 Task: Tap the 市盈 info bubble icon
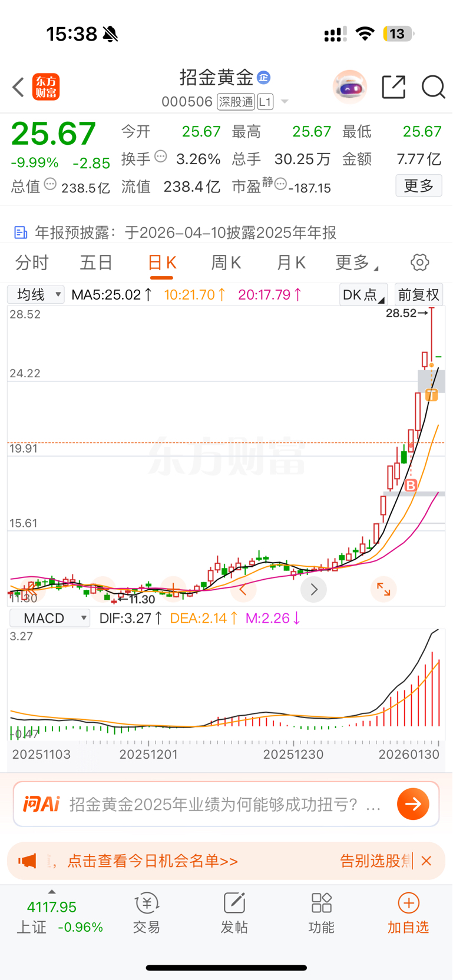pos(280,184)
